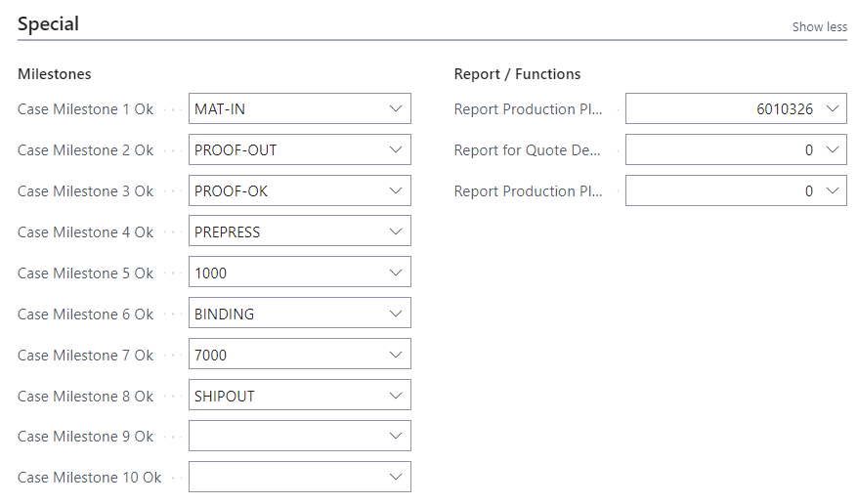
Task: Open dropdown arrow for PROOF-OK milestone
Action: tap(395, 190)
